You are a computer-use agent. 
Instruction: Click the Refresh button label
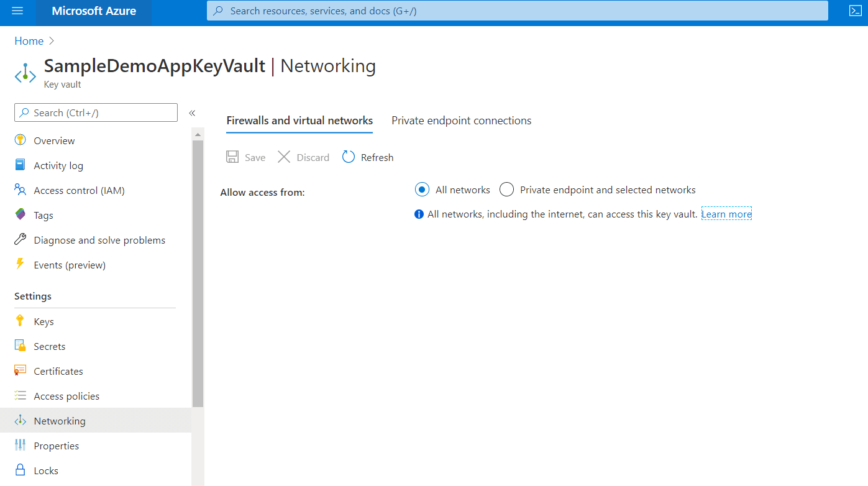point(377,157)
